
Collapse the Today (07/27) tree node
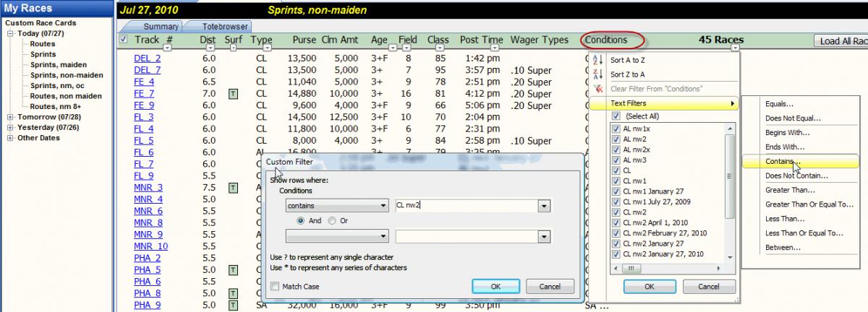[x=11, y=33]
